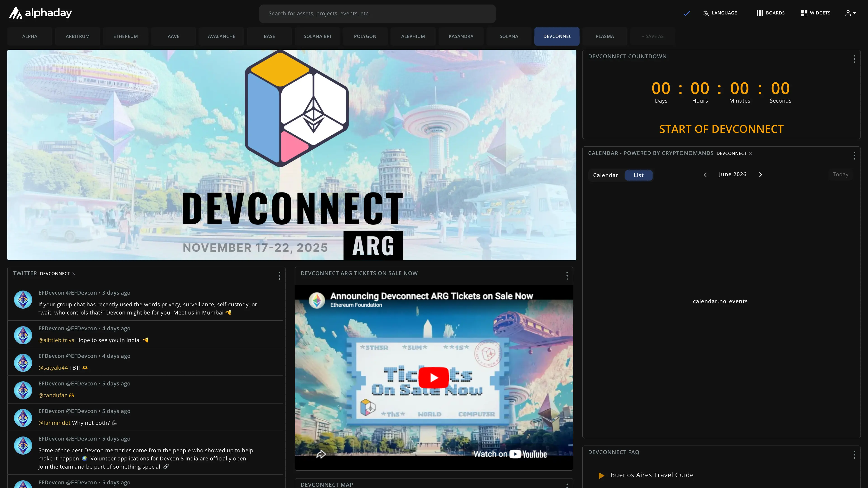This screenshot has height=488, width=868.
Task: Open Tickets On Sale widget options menu
Action: 567,276
